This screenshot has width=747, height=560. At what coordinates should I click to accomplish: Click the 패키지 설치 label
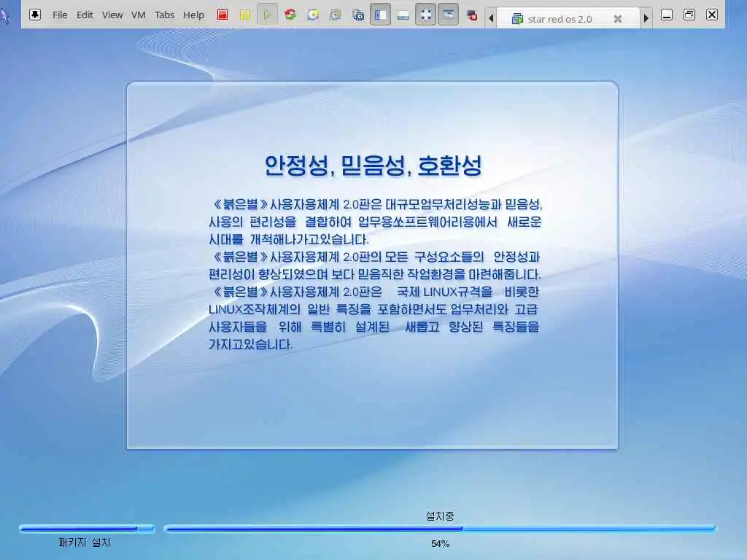(85, 542)
